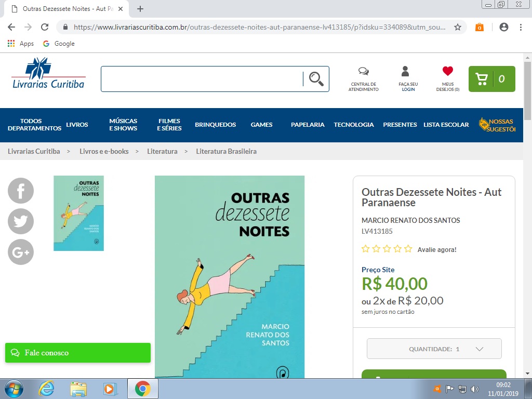Expand the Quantidade dropdown

434,349
